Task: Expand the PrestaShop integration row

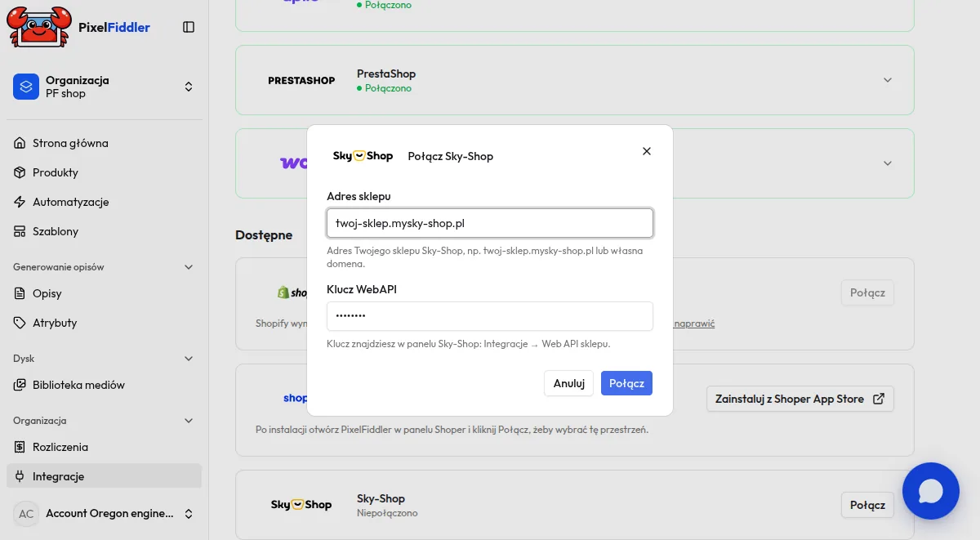Action: 888,80
